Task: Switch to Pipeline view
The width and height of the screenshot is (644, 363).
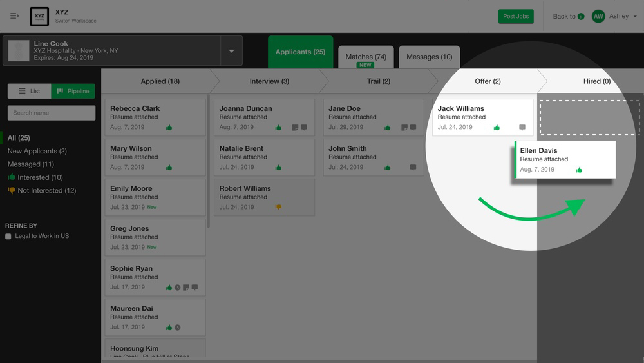Action: (x=73, y=92)
